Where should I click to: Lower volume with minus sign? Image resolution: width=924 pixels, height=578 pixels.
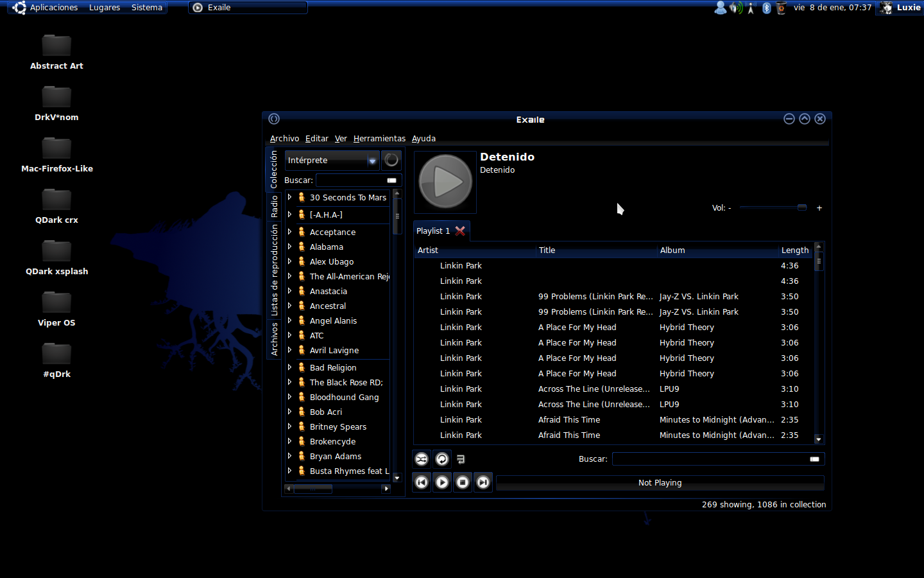tap(730, 208)
